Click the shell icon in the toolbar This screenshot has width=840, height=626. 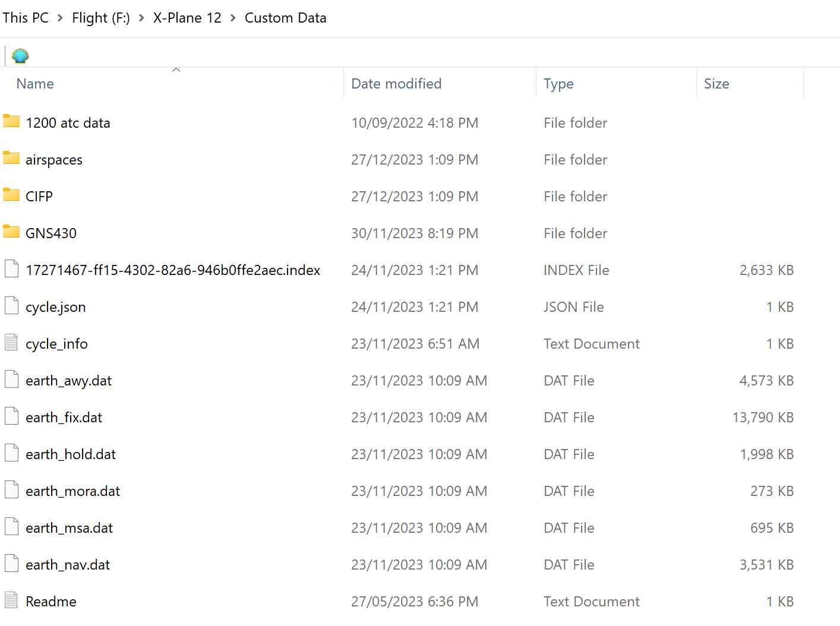tap(20, 56)
